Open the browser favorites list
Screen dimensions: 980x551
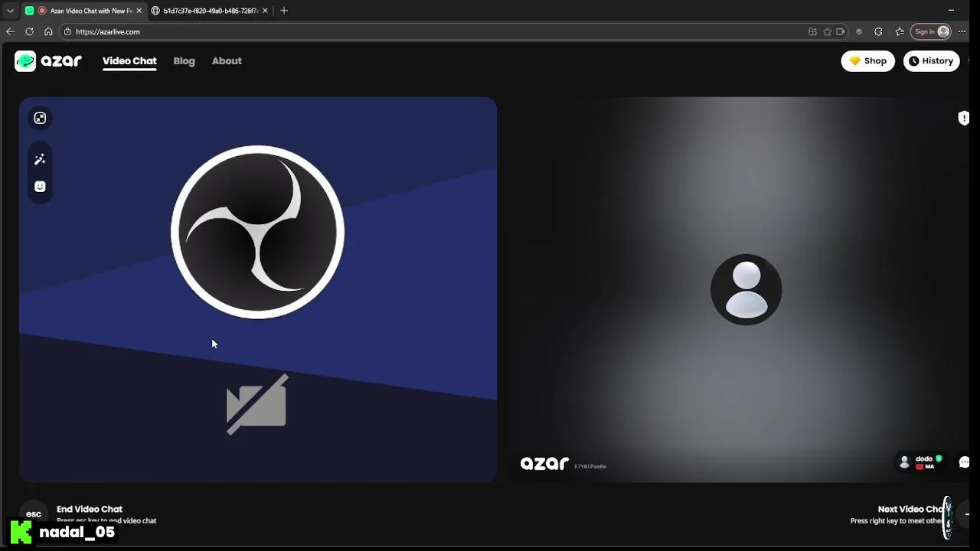(900, 31)
